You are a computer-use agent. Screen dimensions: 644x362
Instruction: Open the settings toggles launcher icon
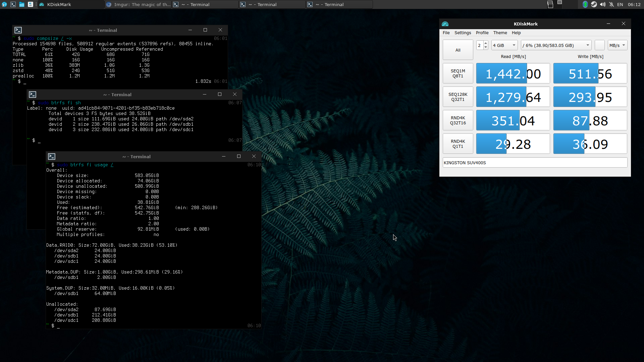tap(31, 4)
